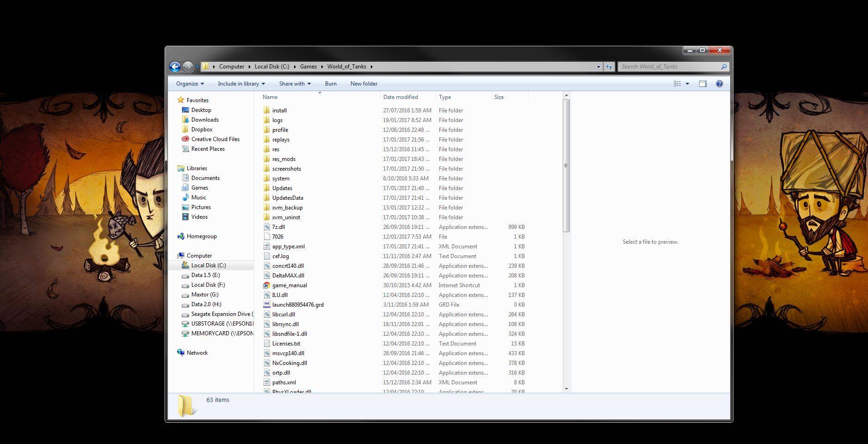Open the change view options dropdown arrow
This screenshot has height=444, width=868.
point(687,84)
